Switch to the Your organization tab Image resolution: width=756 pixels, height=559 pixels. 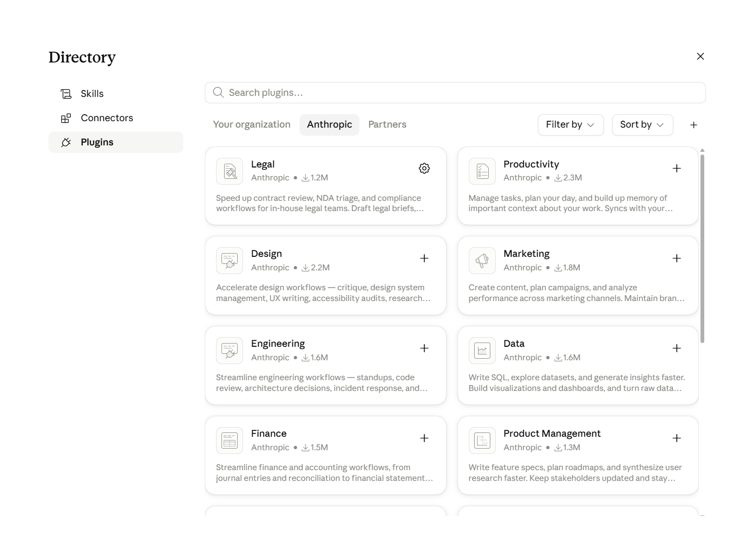(x=252, y=125)
